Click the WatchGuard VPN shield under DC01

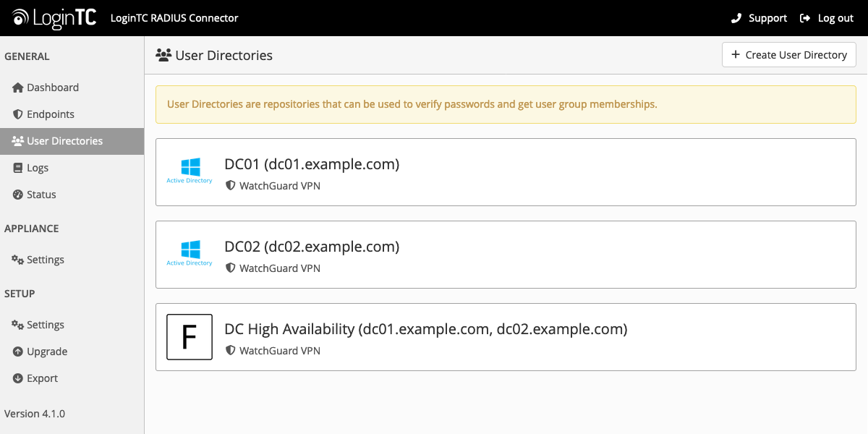(230, 185)
